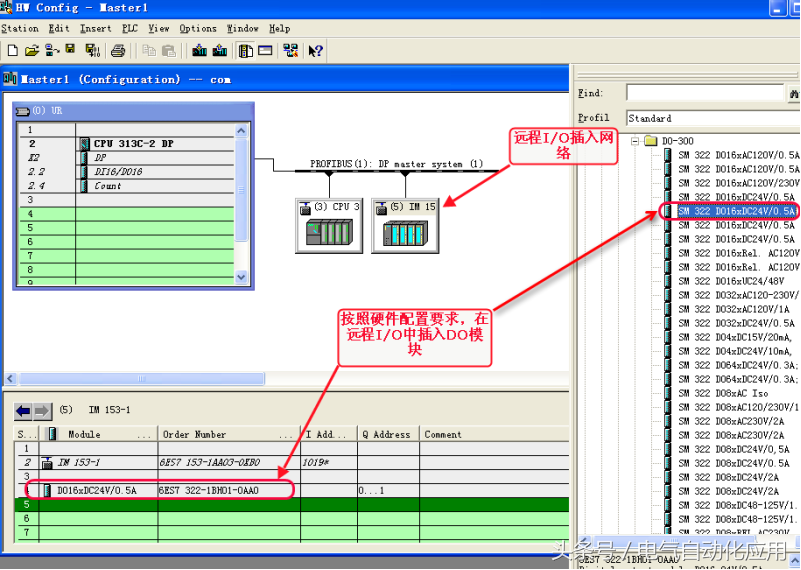Viewport: 801px width, 570px height.
Task: Click the search button beside the Find field
Action: click(794, 93)
